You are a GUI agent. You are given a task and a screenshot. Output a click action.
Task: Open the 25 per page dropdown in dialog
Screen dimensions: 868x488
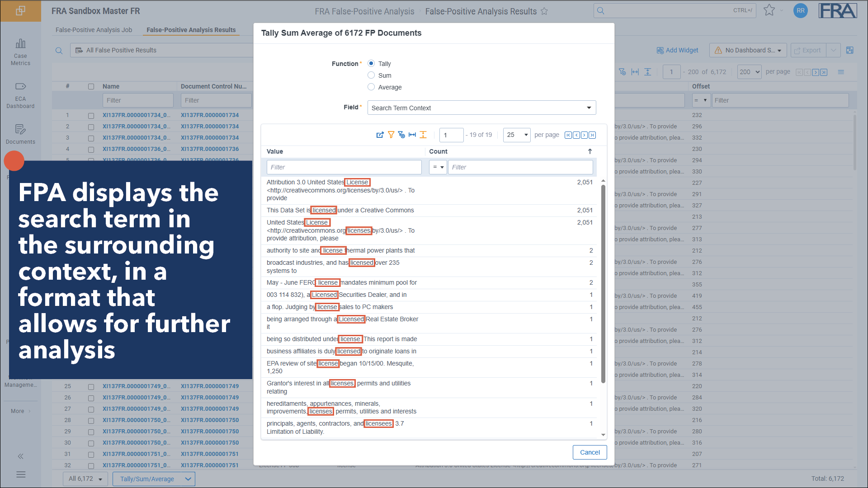[x=517, y=135]
